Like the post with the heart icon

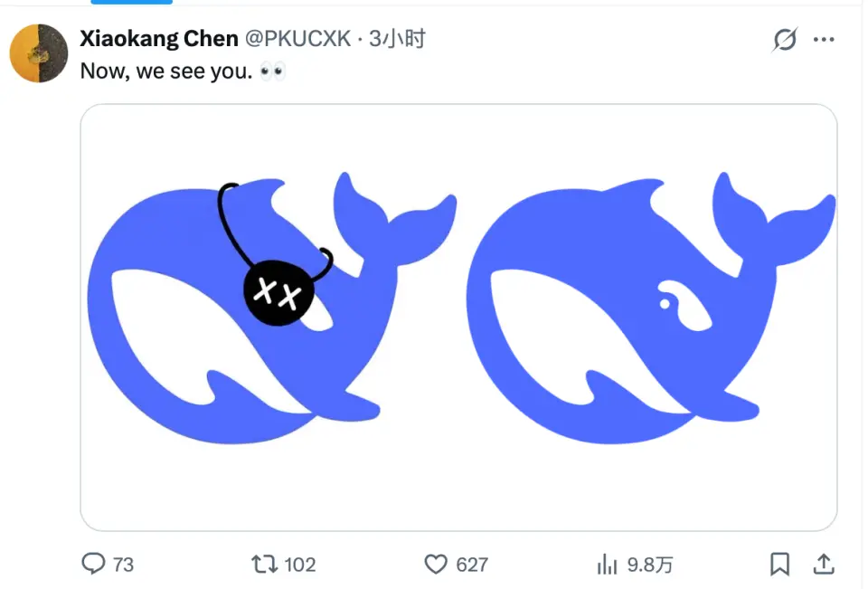[436, 565]
